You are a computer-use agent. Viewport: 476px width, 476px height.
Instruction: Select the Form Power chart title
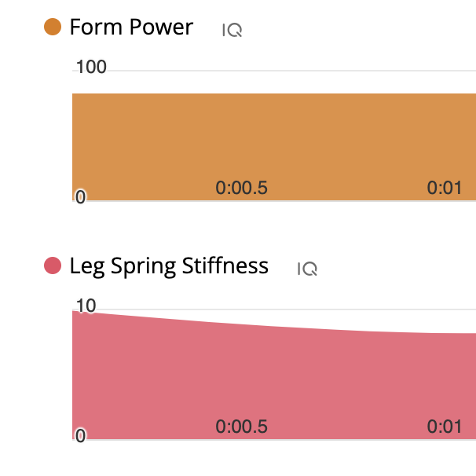point(131,27)
